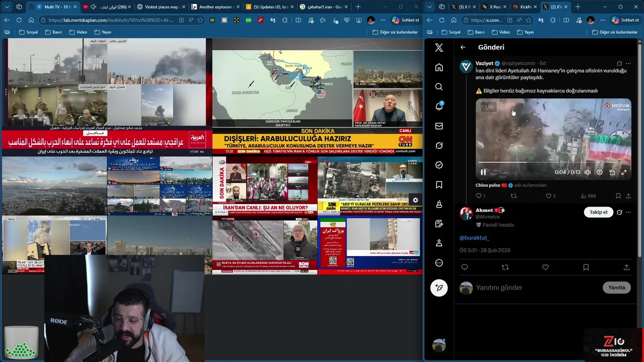
Task: Open More options circle in X sidebar
Action: [x=439, y=262]
